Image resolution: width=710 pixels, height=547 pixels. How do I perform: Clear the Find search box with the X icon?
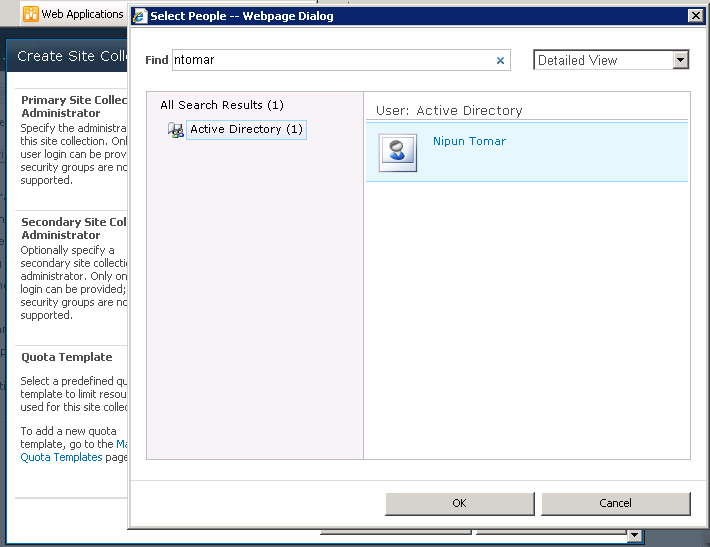(500, 60)
